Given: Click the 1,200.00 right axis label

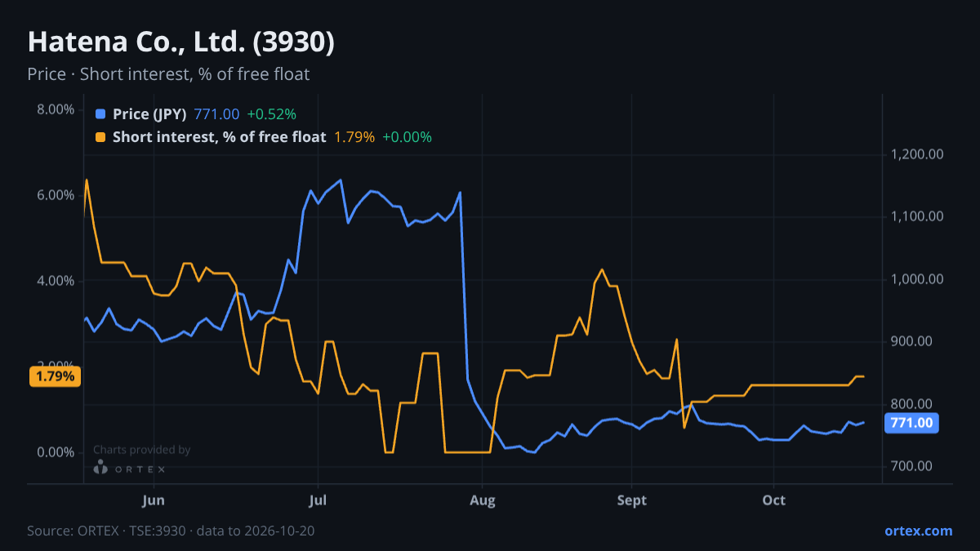Looking at the screenshot, I should pos(917,154).
